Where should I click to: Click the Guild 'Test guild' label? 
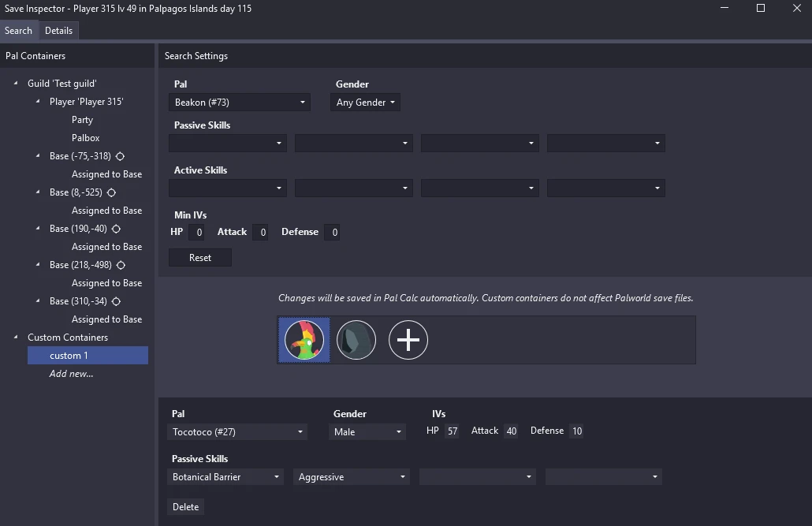[62, 84]
